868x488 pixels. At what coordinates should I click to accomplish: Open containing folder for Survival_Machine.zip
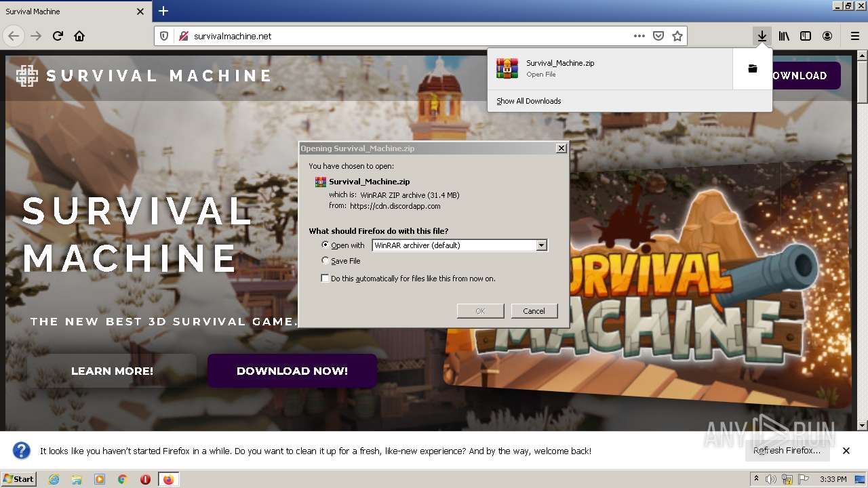[x=752, y=68]
